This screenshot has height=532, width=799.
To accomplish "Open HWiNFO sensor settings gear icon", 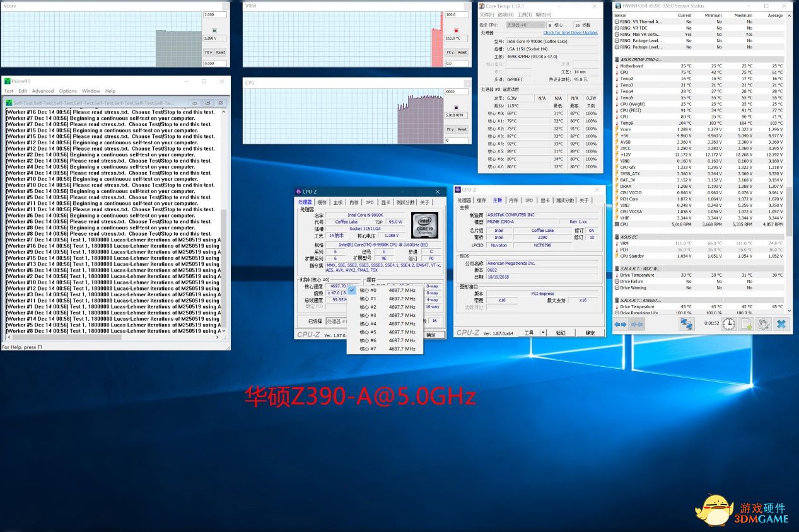I will tap(763, 324).
